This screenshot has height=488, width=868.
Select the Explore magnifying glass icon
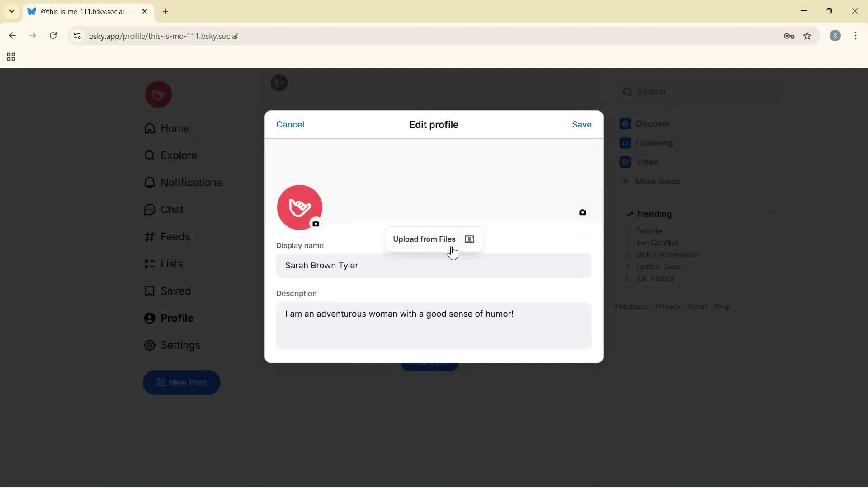(149, 155)
